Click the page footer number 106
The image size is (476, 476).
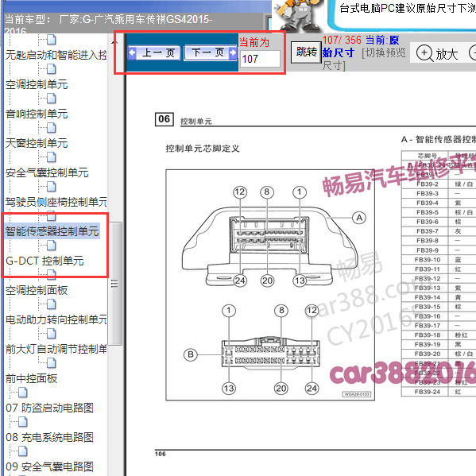tap(161, 454)
